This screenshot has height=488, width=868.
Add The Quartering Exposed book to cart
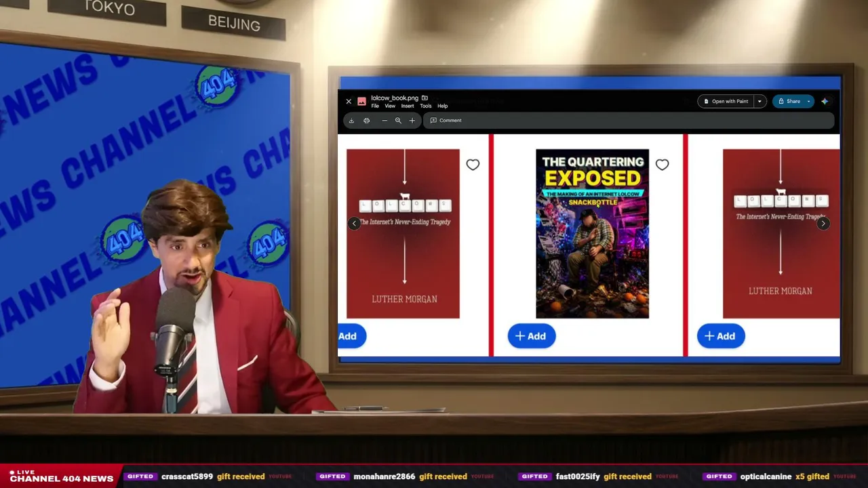pos(532,336)
